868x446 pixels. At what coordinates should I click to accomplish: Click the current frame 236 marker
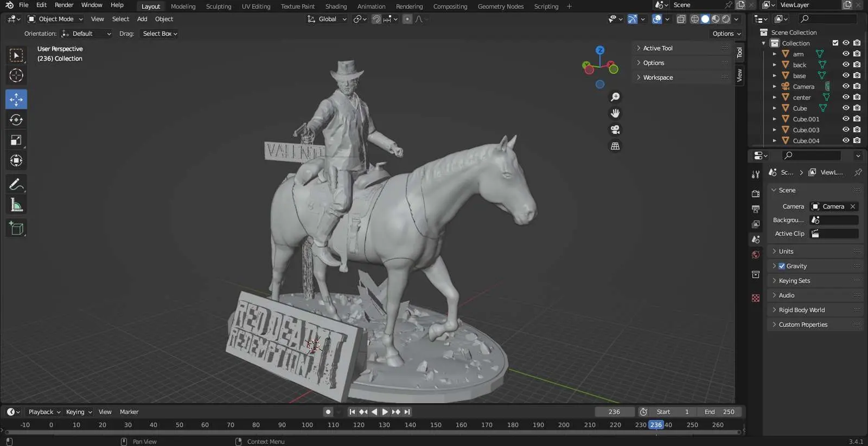pos(656,425)
